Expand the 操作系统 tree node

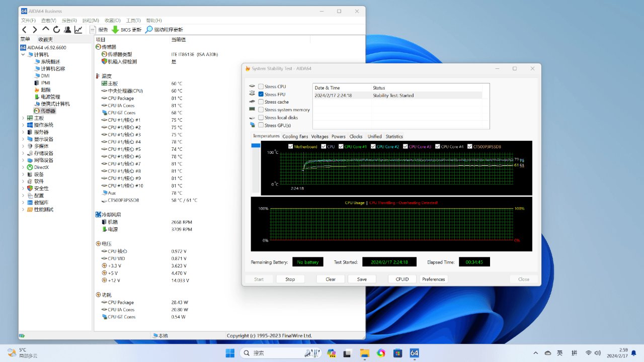tap(23, 125)
